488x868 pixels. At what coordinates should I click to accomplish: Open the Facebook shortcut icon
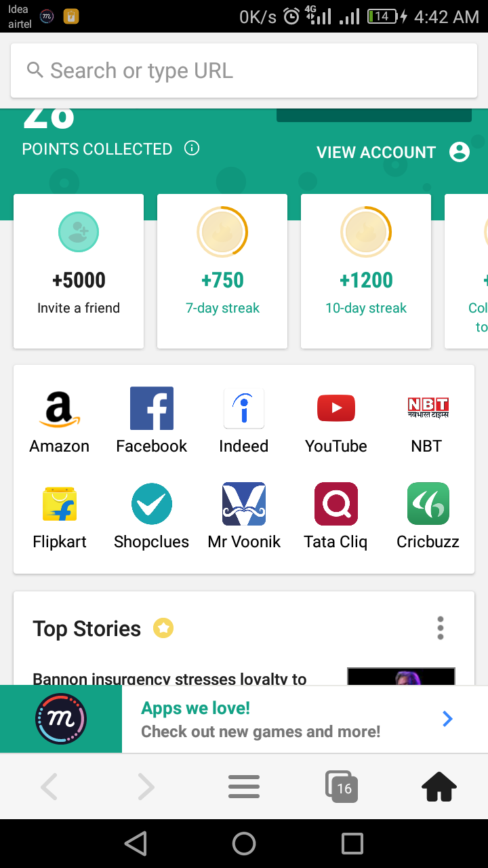151,409
